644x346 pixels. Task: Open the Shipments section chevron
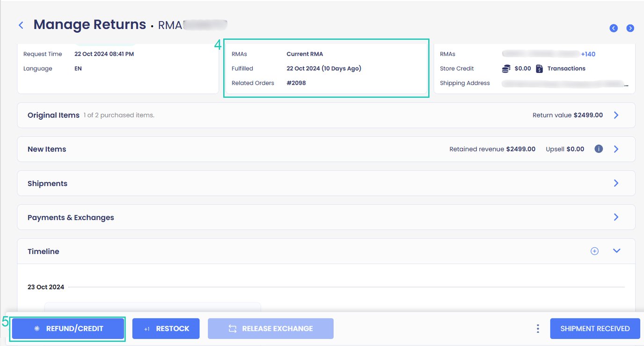616,183
